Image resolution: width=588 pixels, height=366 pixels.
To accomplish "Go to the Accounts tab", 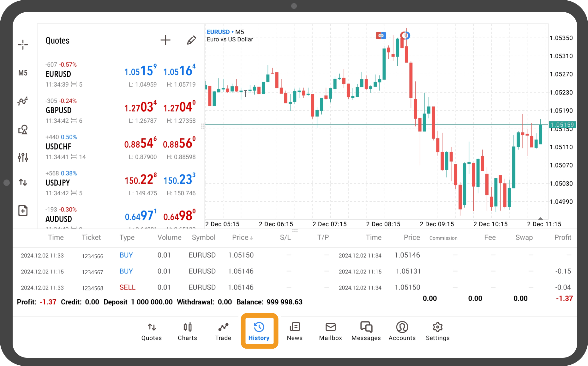I will [402, 331].
